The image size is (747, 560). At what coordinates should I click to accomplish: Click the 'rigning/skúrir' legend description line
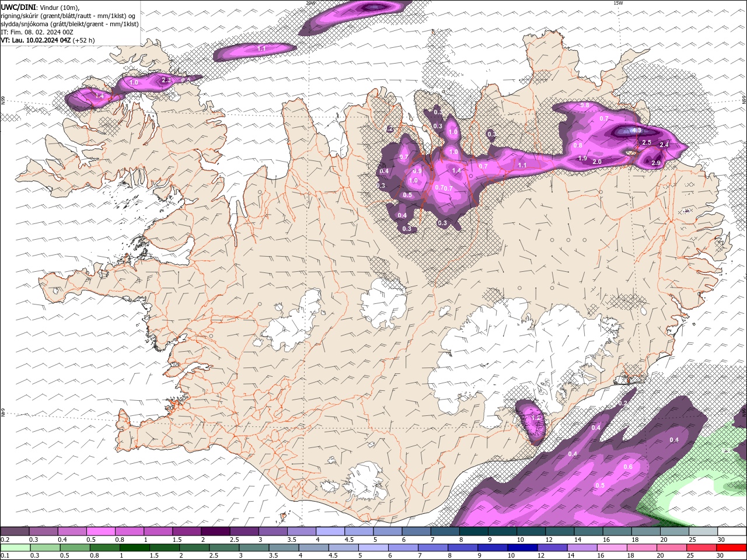pyautogui.click(x=68, y=15)
